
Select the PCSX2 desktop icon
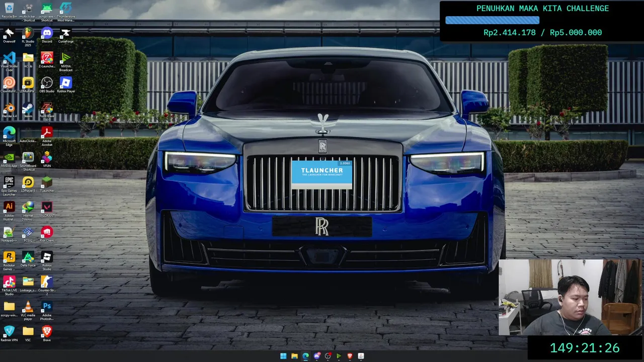(x=28, y=234)
